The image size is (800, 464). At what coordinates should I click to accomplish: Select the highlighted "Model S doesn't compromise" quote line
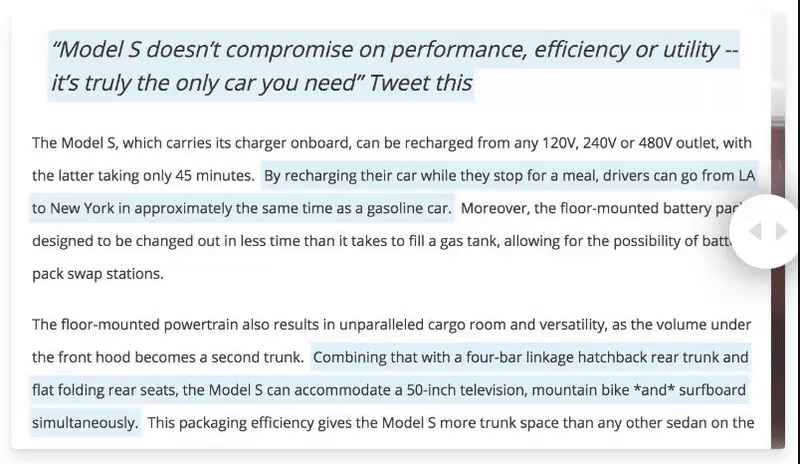coord(394,50)
